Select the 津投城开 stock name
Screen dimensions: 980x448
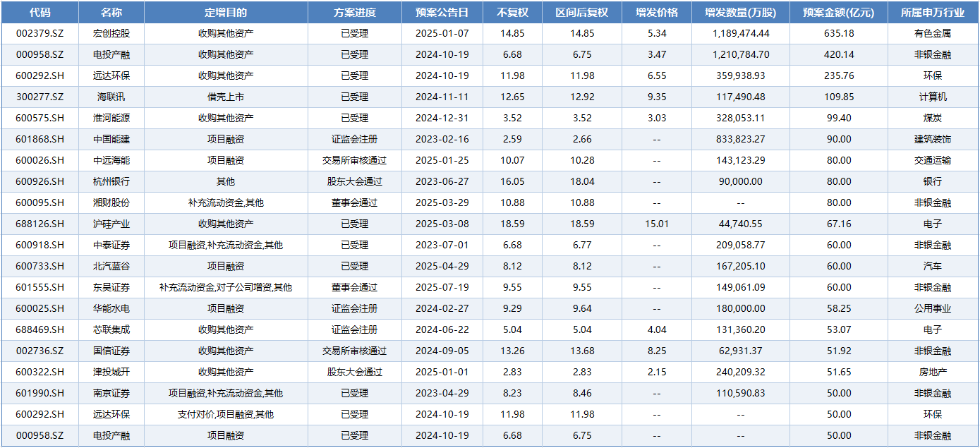pos(111,372)
